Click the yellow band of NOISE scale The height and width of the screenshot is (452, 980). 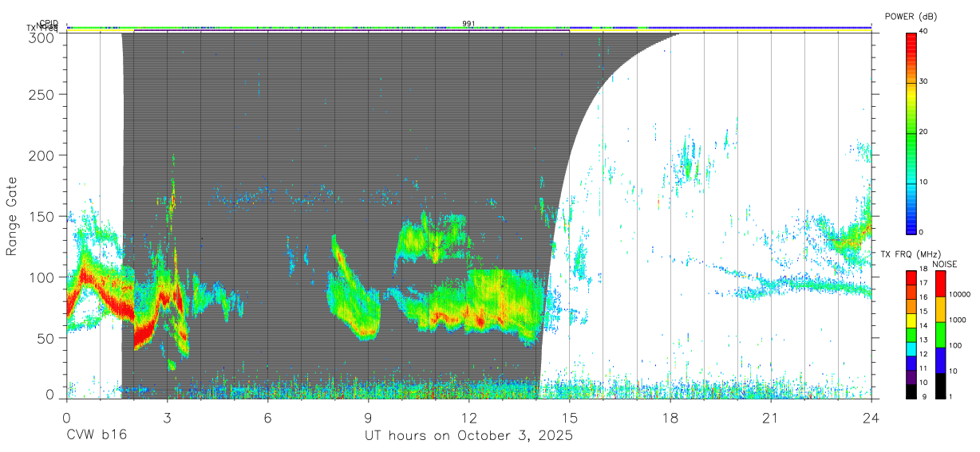(x=941, y=309)
